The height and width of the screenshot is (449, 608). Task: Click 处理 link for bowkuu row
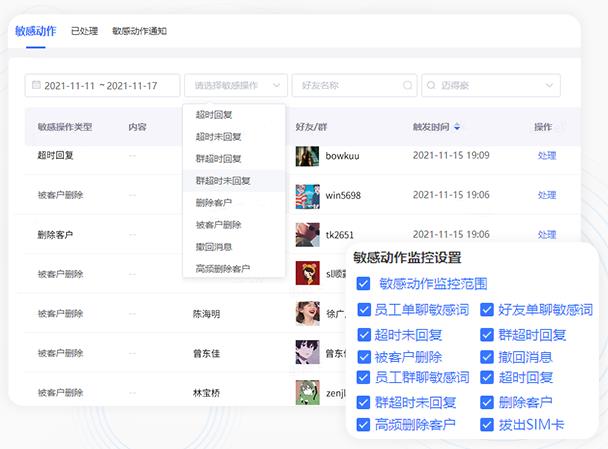pyautogui.click(x=547, y=156)
